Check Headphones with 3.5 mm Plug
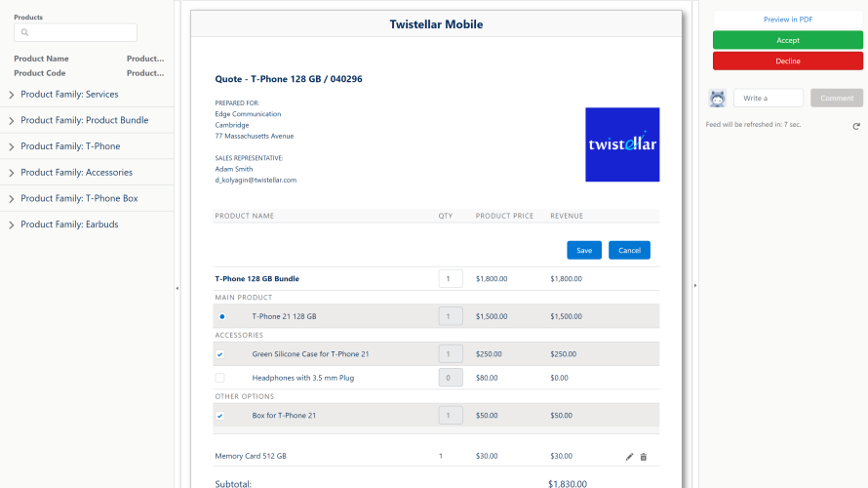Screen dimensions: 868x488 tap(219, 378)
